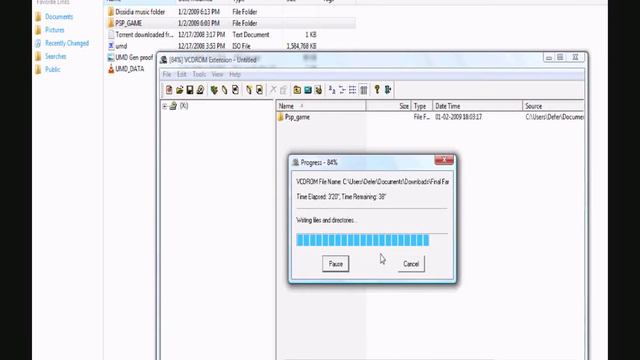Select the Torrent downloaded text document
640x360 pixels.
coord(144,35)
